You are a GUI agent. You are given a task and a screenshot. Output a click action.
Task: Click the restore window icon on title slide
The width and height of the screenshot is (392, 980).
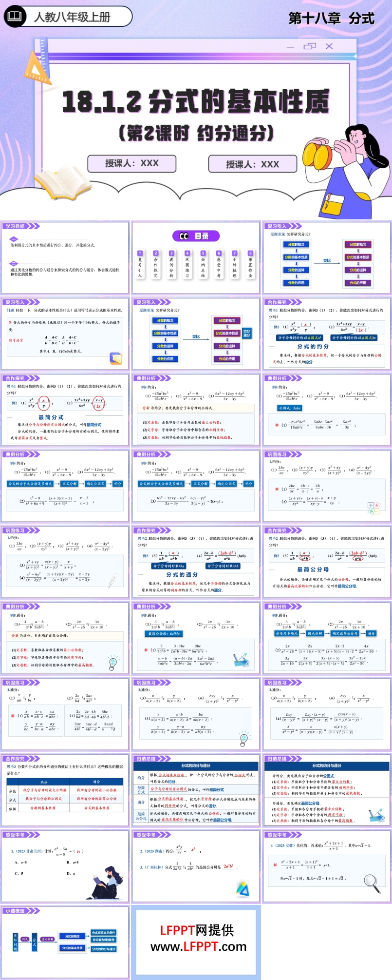(x=310, y=46)
